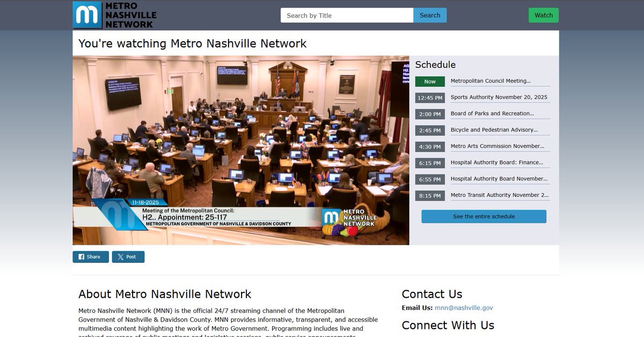
Task: Select the 2:45 PM time badge
Action: [x=430, y=130]
